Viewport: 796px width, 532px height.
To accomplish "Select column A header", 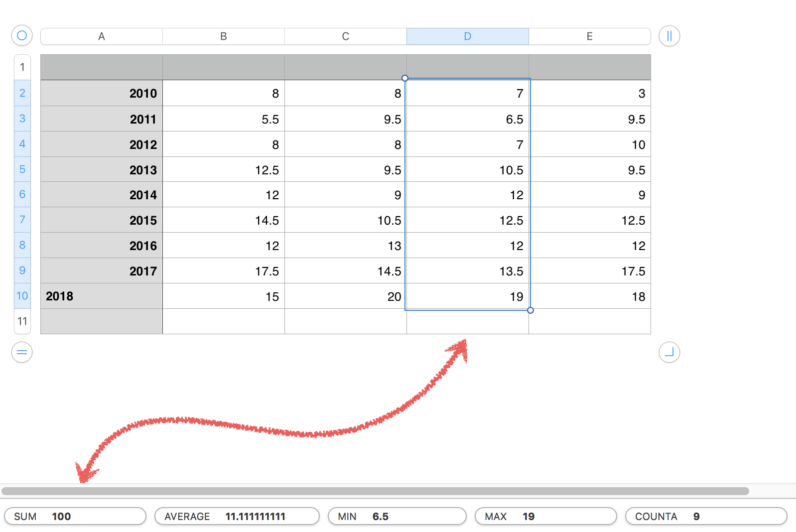I will coord(102,36).
